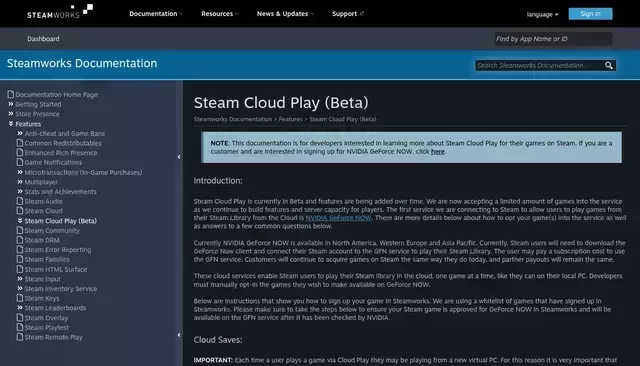Click Steamworks Documentation breadcrumb link

coord(233,119)
